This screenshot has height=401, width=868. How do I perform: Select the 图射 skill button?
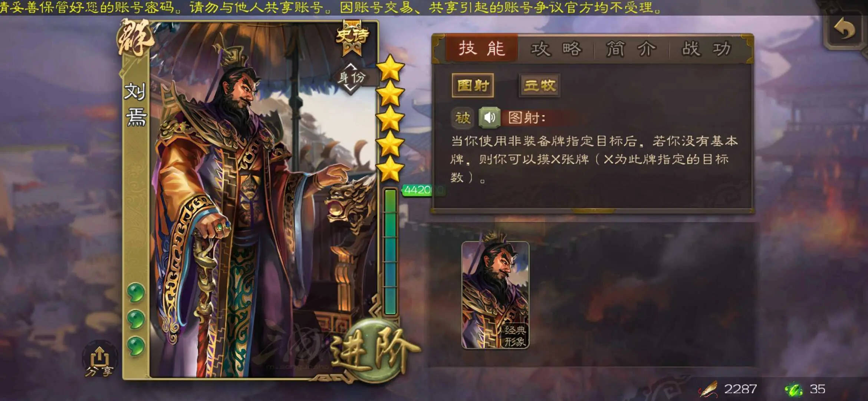pos(473,85)
